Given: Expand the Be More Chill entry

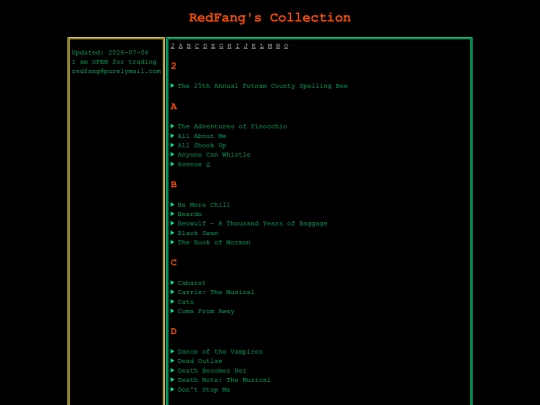Looking at the screenshot, I should [200, 205].
